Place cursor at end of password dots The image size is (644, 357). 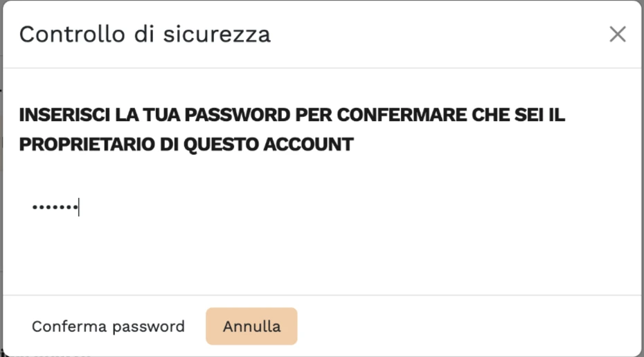point(78,207)
